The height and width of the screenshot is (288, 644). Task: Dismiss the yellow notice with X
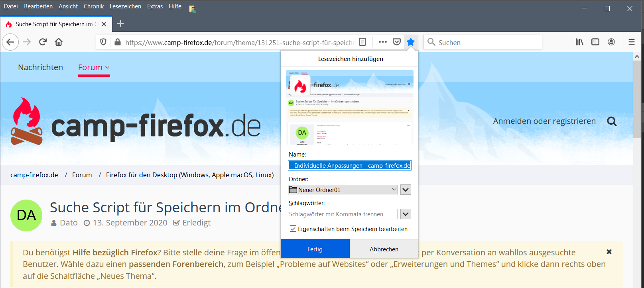point(609,252)
